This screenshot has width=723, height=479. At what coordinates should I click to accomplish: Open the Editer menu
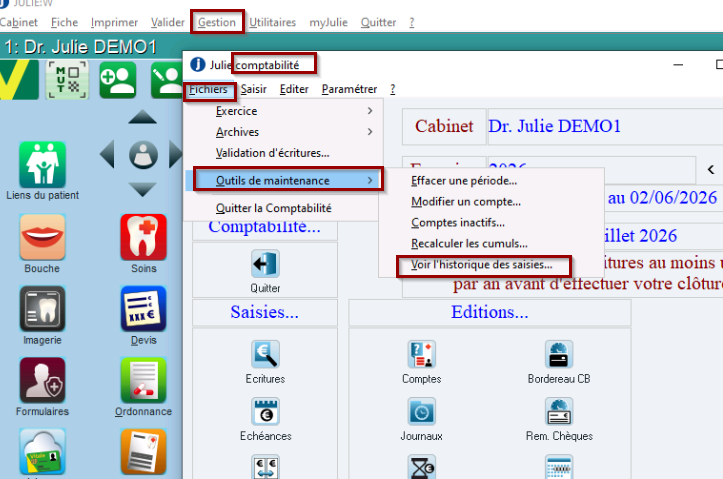[x=294, y=89]
